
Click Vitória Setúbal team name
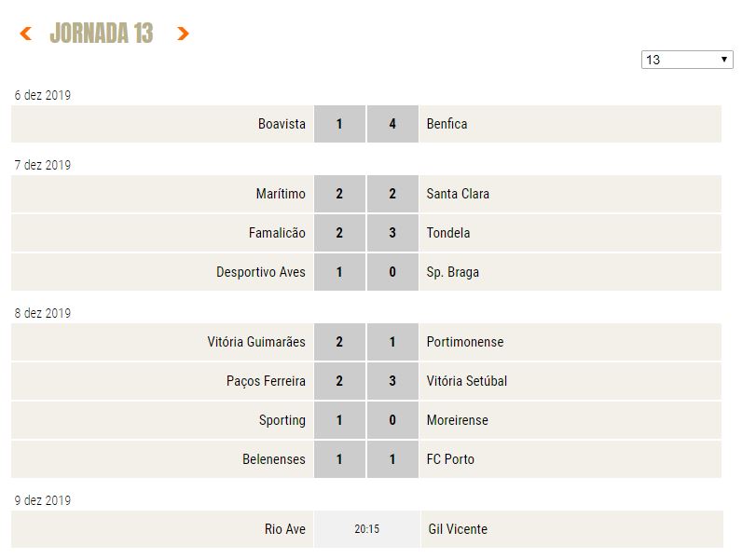coord(467,381)
